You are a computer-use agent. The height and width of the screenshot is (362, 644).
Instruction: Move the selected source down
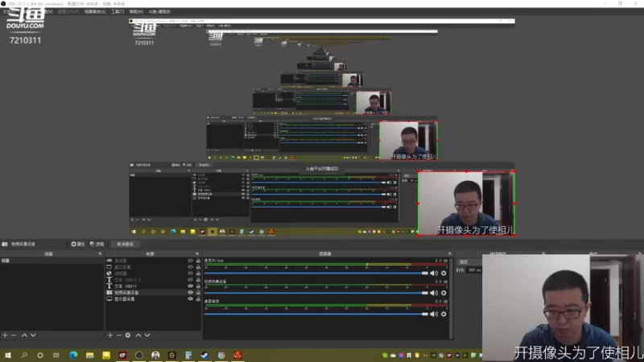click(147, 335)
